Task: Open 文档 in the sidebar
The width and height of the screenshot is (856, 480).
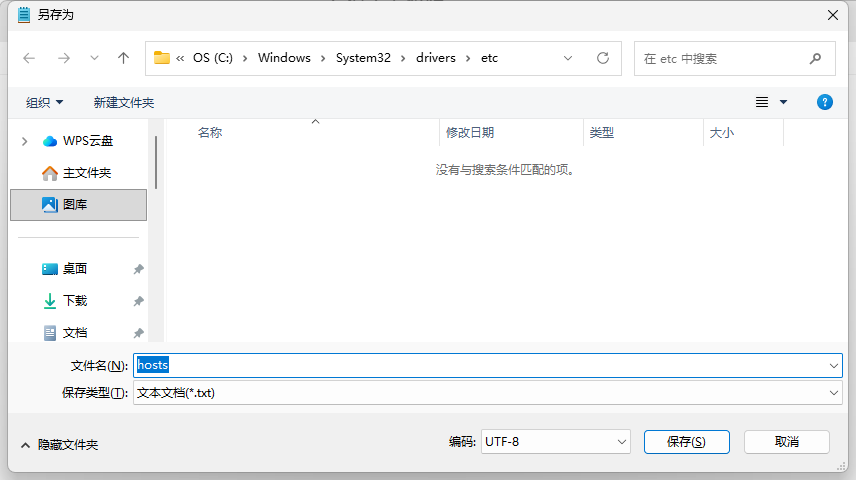Action: 64,333
